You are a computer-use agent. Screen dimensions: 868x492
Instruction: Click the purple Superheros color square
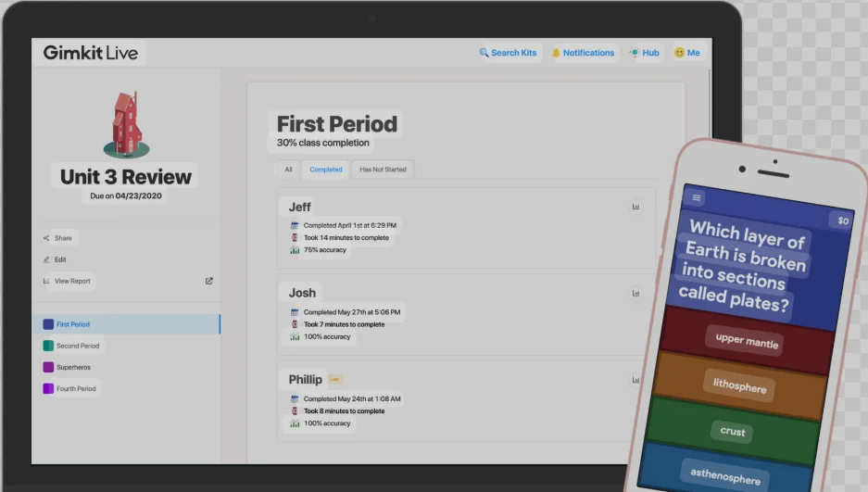point(49,367)
